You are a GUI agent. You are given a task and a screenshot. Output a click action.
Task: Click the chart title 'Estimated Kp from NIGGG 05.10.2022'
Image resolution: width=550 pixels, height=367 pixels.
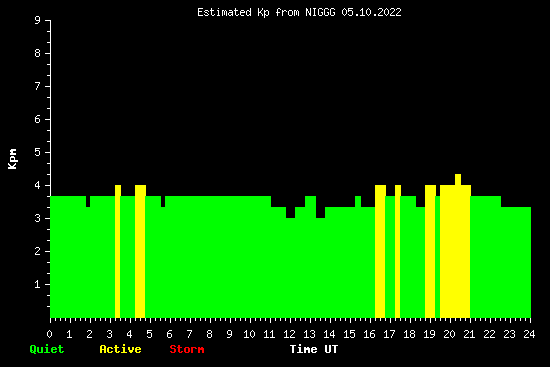point(299,13)
